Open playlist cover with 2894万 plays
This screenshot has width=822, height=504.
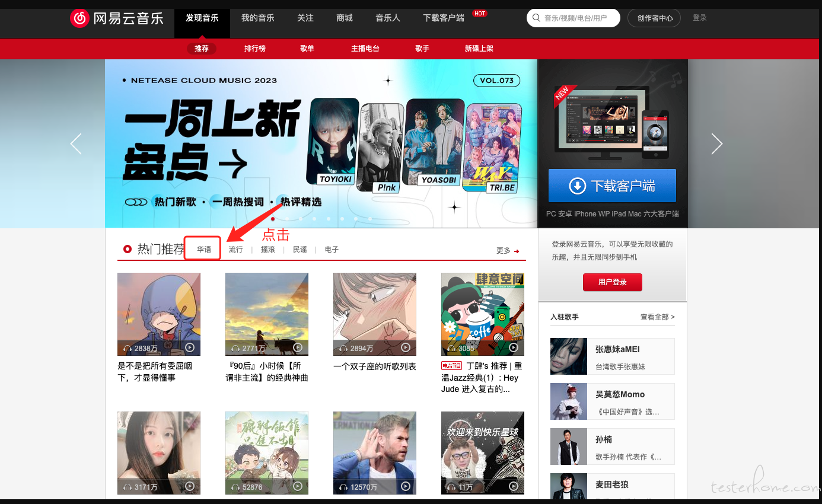(375, 314)
